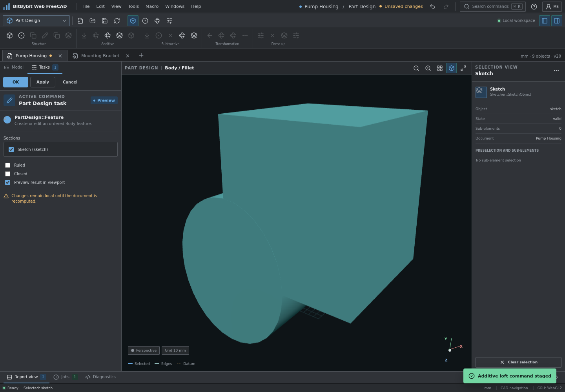The height and width of the screenshot is (392, 565).
Task: Click the Cancel button
Action: (70, 82)
